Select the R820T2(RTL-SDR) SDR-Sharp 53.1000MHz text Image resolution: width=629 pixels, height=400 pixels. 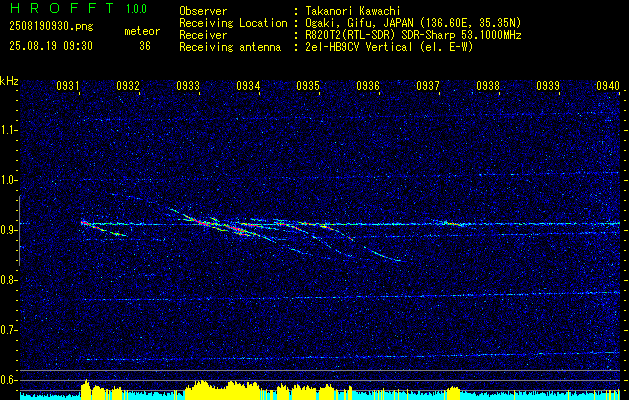413,35
